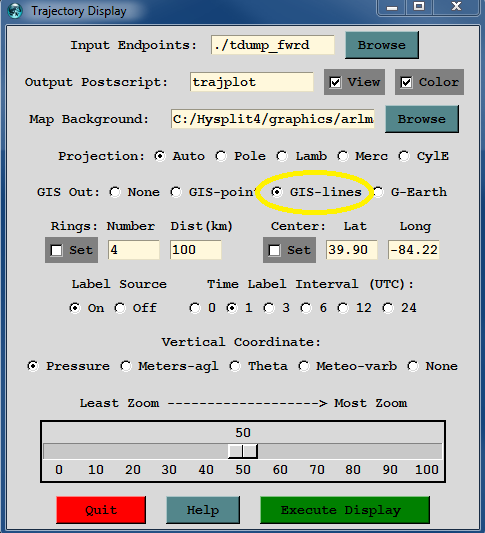Click the Trajectory Display globe icon
This screenshot has height=533, width=485.
point(15,11)
